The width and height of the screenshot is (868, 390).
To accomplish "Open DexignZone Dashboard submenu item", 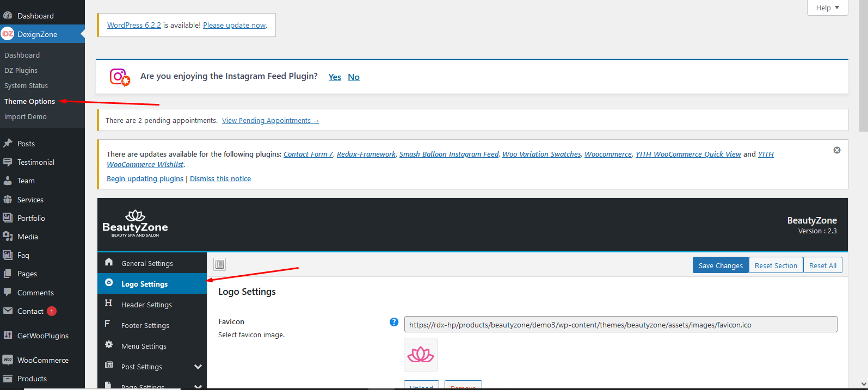I will click(x=22, y=55).
